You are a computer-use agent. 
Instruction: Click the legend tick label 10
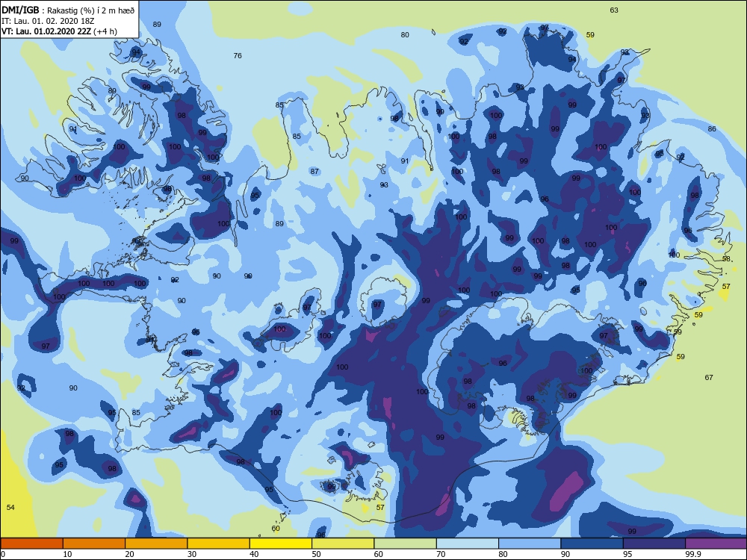68,554
